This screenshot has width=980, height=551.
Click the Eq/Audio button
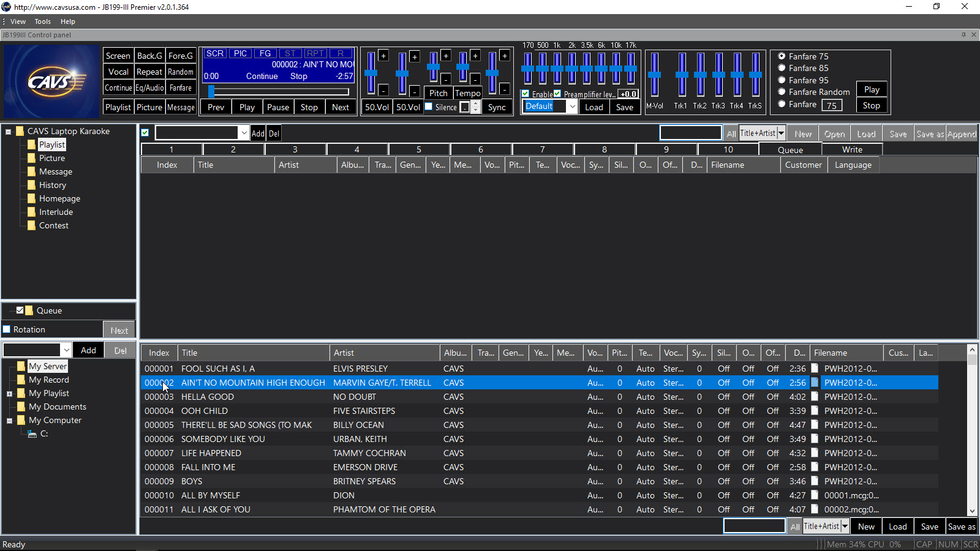pyautogui.click(x=149, y=88)
